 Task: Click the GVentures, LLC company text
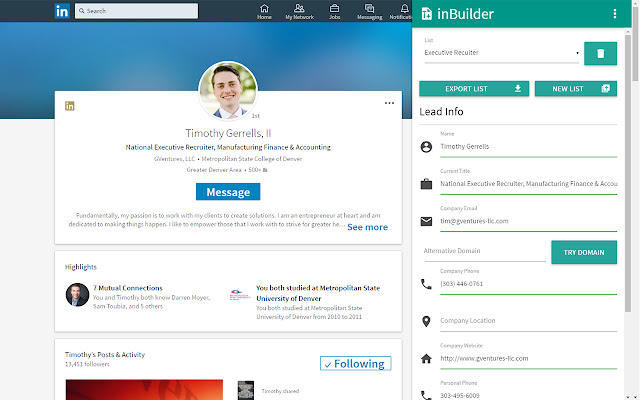tap(174, 159)
